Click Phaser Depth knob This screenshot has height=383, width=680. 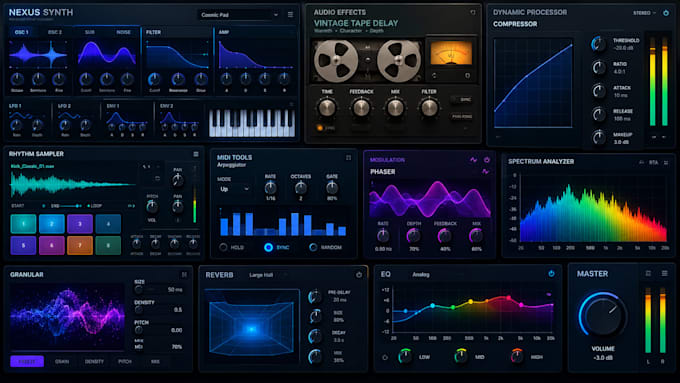click(414, 236)
